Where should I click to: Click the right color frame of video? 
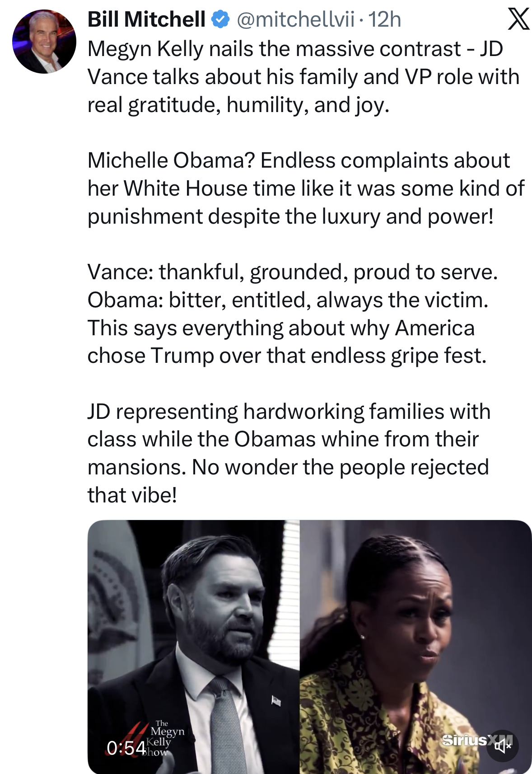point(415,633)
